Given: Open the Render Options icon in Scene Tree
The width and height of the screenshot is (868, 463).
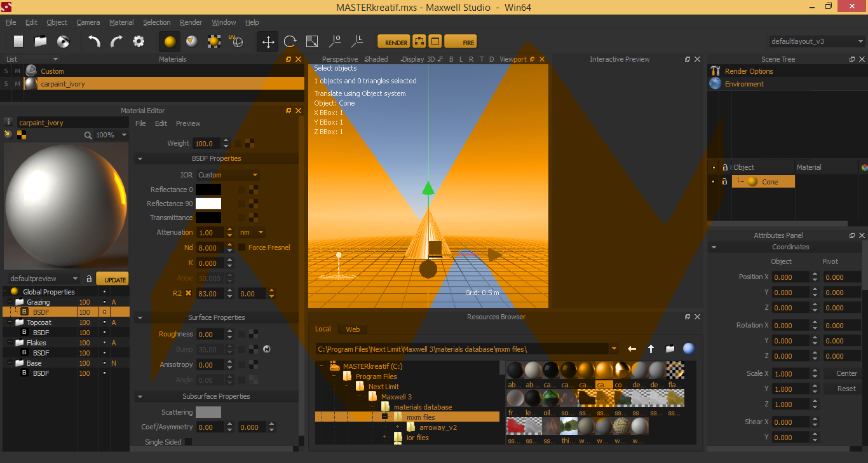Looking at the screenshot, I should 715,71.
